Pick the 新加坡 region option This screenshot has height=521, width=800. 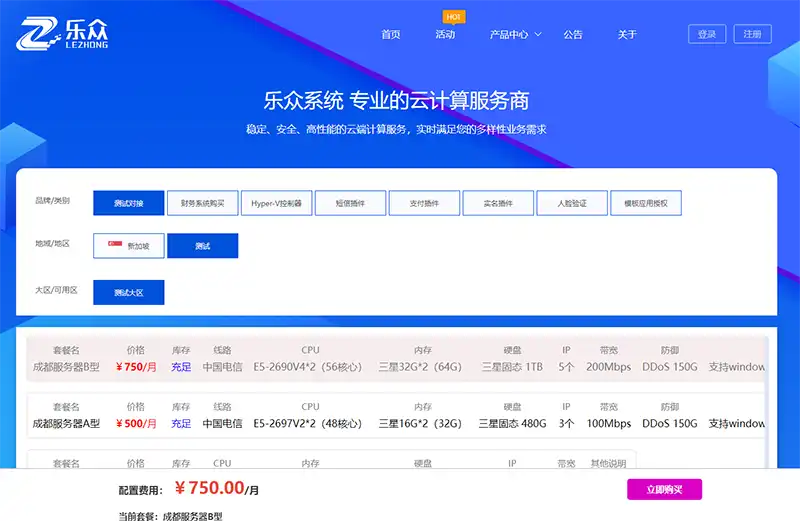[x=128, y=246]
